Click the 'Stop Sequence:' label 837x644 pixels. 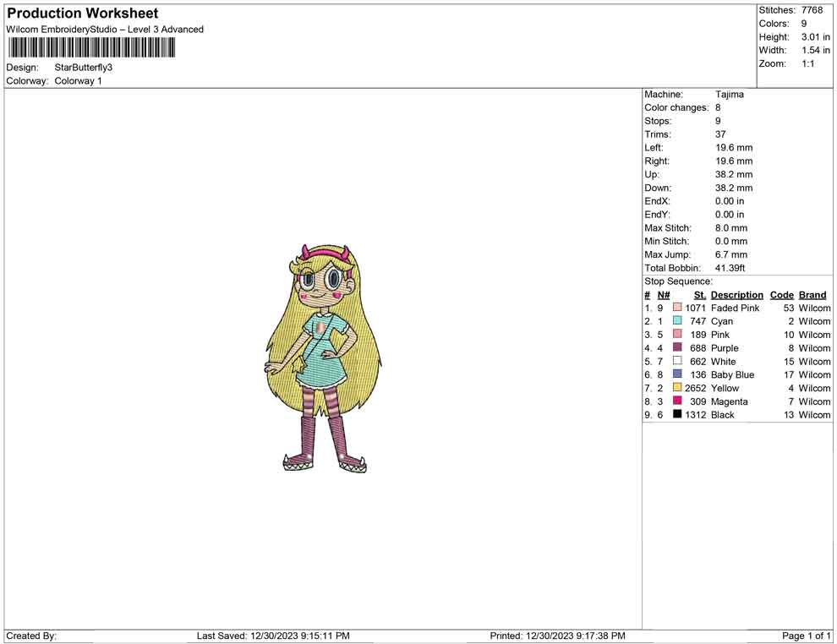(678, 281)
